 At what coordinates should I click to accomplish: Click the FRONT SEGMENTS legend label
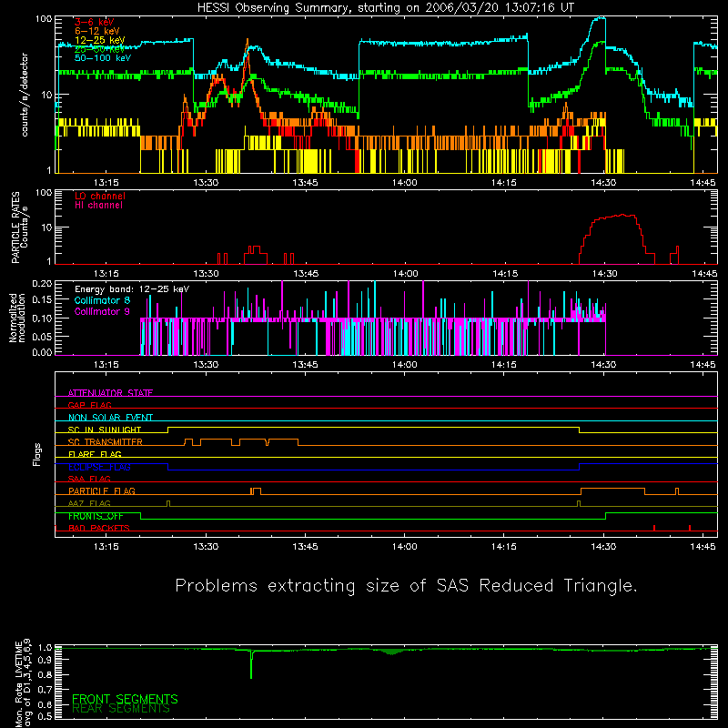[x=125, y=699]
